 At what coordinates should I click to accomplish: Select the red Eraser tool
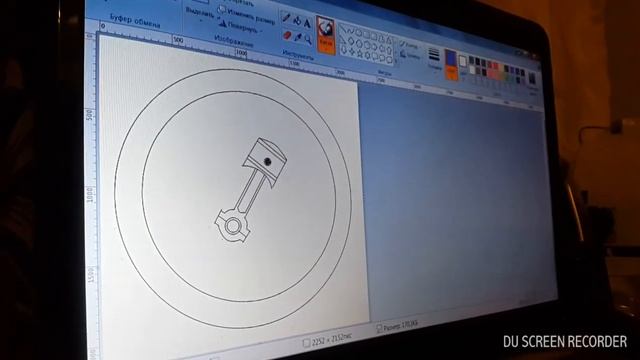tap(287, 35)
